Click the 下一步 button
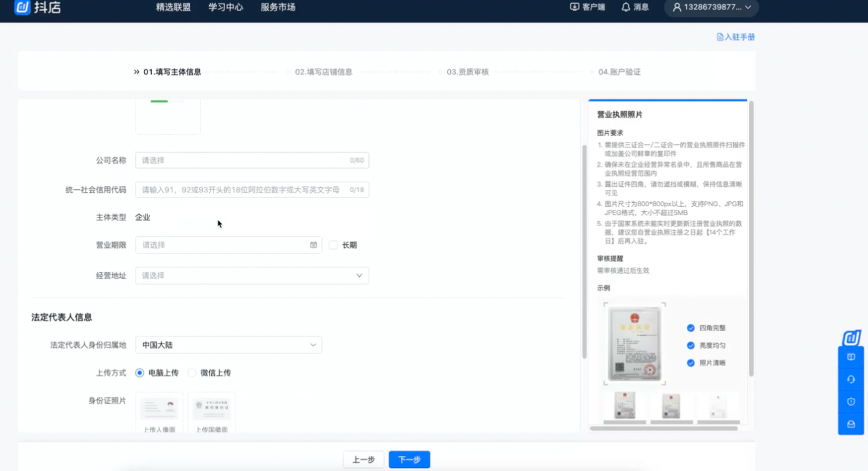Screen dimensions: 868x471 pyautogui.click(x=409, y=460)
